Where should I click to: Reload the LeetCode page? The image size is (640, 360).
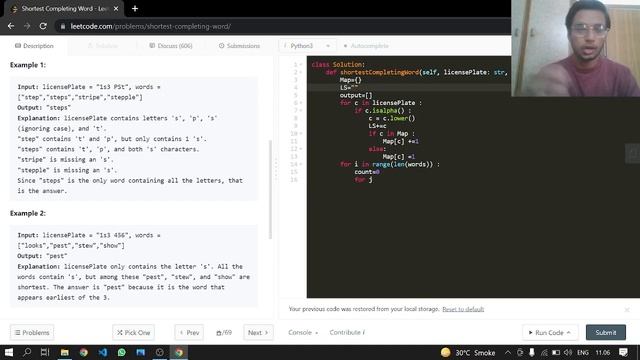click(43, 26)
